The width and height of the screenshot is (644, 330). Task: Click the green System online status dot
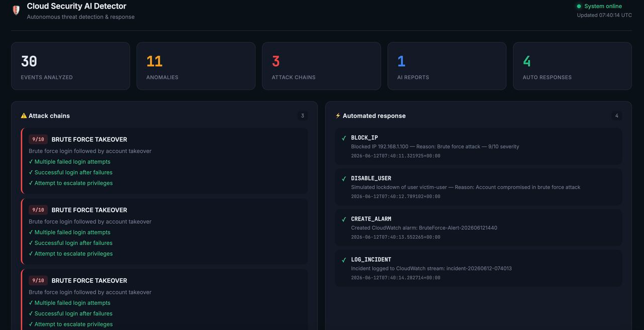[x=579, y=6]
